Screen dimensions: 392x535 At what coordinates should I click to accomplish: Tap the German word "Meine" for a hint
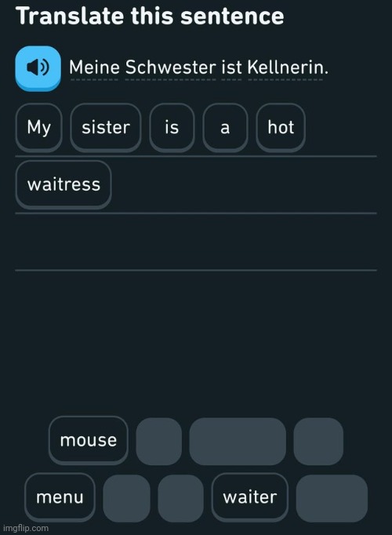pos(94,67)
